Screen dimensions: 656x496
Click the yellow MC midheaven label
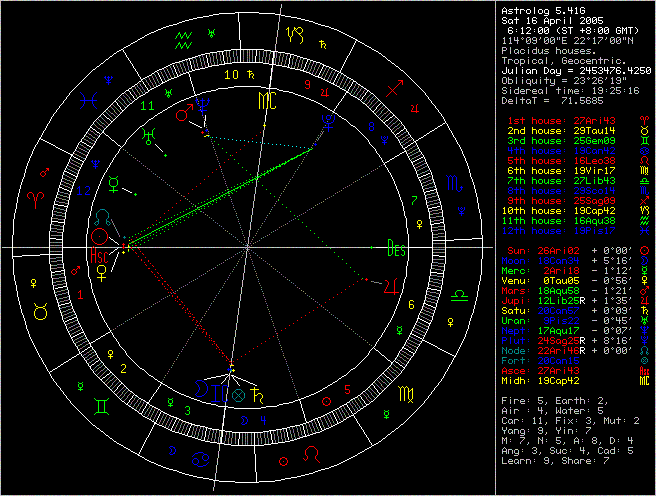click(267, 101)
